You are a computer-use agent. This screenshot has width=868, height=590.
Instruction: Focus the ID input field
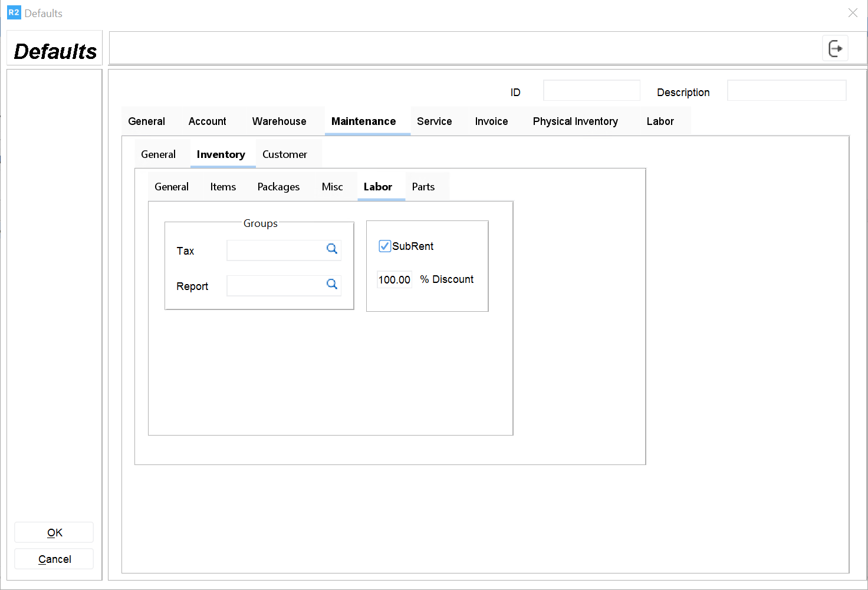[591, 91]
